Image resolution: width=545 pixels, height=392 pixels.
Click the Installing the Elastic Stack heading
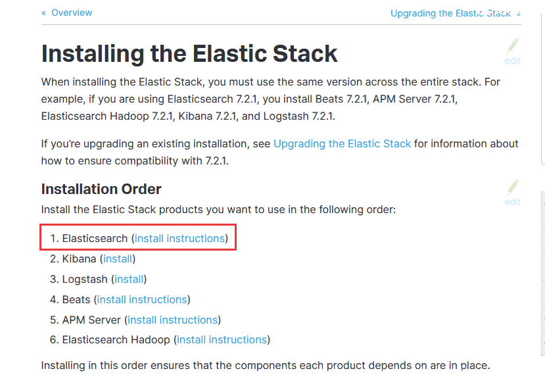click(189, 53)
